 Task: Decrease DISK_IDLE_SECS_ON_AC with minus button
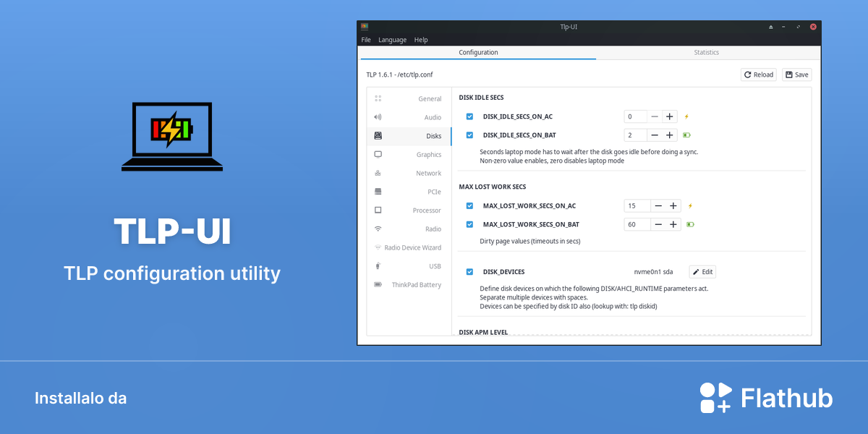(655, 116)
